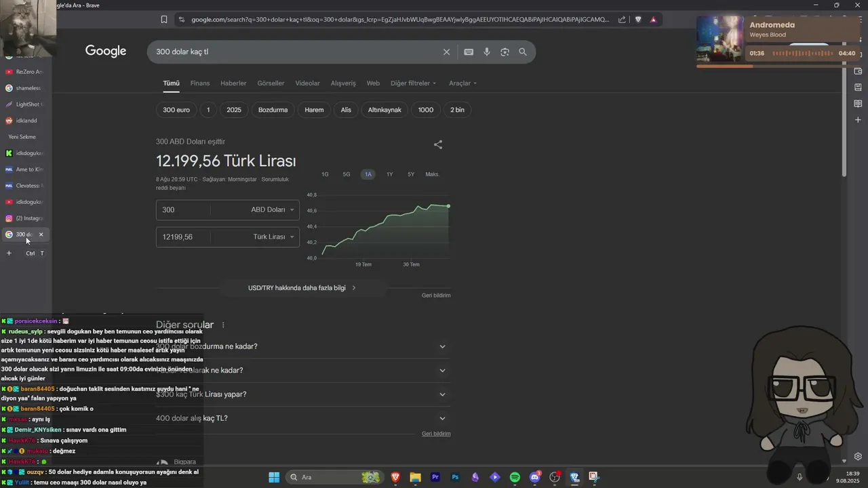Open Brave Wallet in the sidebar
This screenshot has width=868, height=488.
pyautogui.click(x=858, y=71)
